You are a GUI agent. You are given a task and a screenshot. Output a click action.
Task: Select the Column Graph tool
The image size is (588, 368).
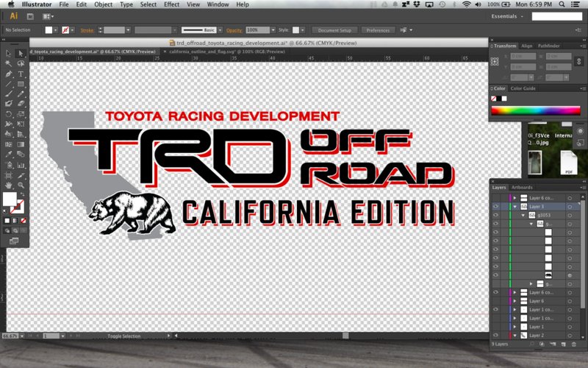[x=21, y=165]
